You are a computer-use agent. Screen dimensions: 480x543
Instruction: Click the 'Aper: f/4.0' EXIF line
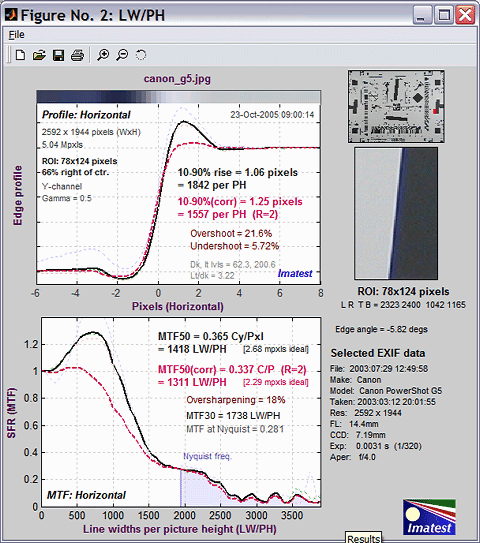(x=353, y=457)
